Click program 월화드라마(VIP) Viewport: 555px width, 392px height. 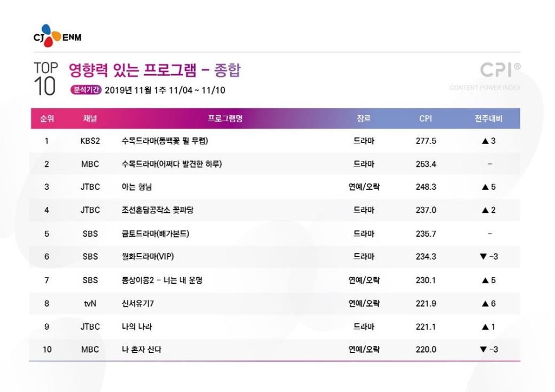click(148, 257)
